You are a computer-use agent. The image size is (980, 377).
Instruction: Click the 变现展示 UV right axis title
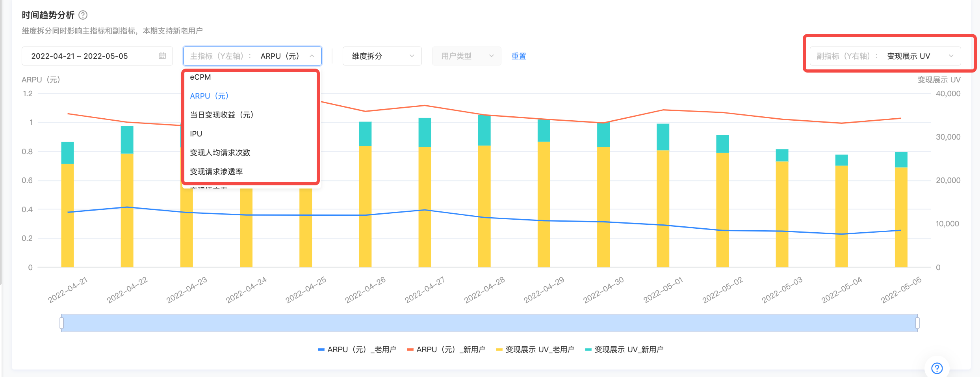[x=939, y=80]
